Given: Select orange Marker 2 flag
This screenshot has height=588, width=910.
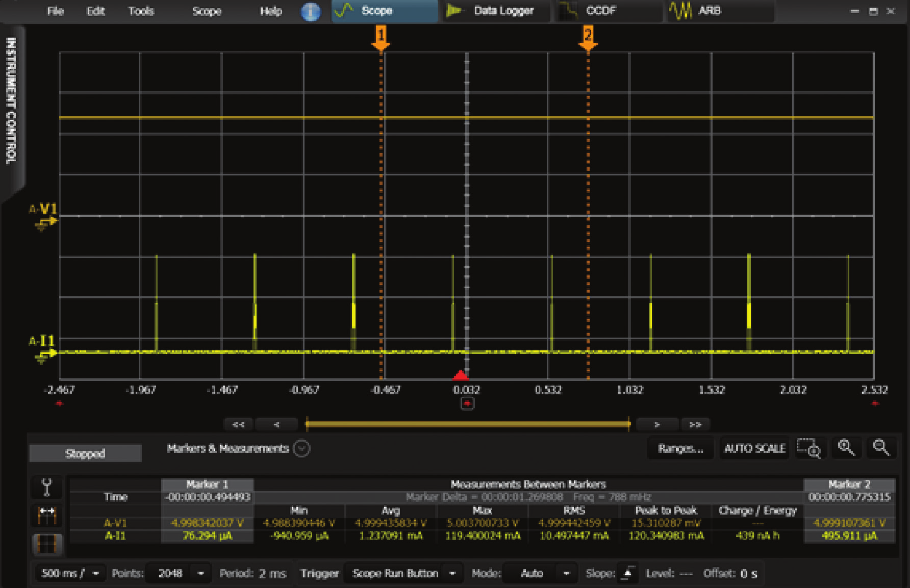Looking at the screenshot, I should 588,39.
